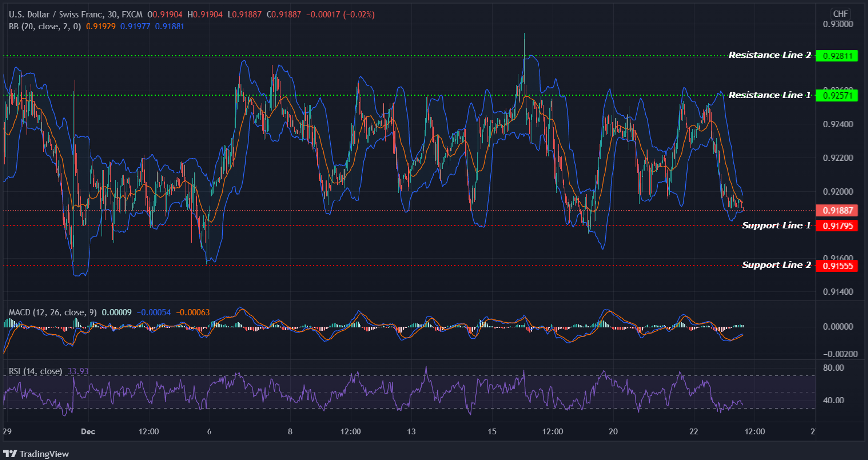Click the Dec label on the time axis

click(x=88, y=431)
